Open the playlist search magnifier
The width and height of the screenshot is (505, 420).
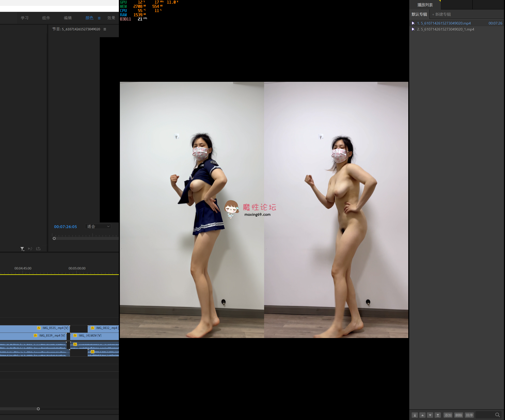[497, 415]
